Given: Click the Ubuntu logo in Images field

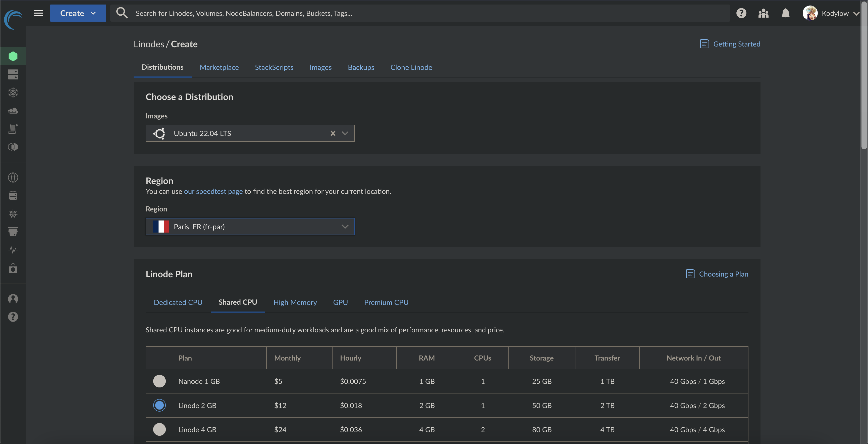Looking at the screenshot, I should (159, 133).
